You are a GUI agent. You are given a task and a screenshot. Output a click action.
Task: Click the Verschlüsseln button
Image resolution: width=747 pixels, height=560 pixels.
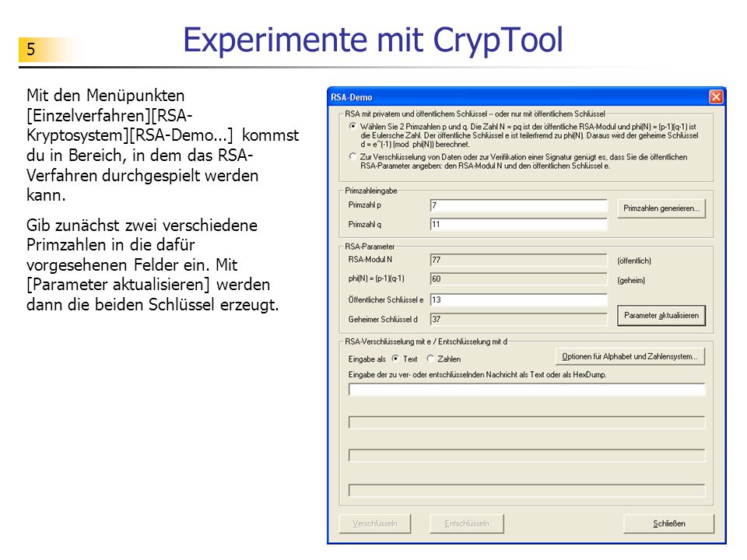click(375, 523)
